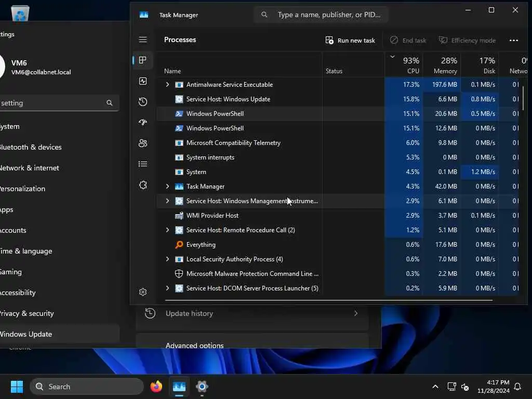532x399 pixels.
Task: Expand Service Host: DCOM Server Process Launcher
Action: tap(167, 288)
